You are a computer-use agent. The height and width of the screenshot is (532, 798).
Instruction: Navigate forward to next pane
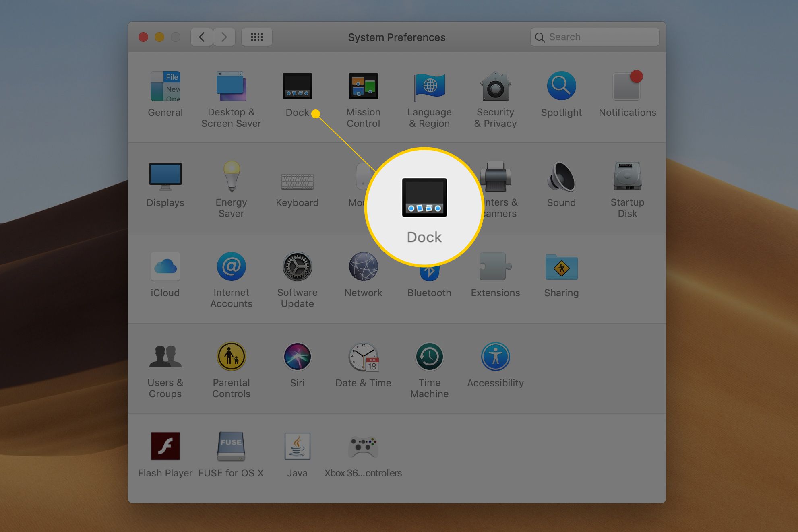pos(224,37)
